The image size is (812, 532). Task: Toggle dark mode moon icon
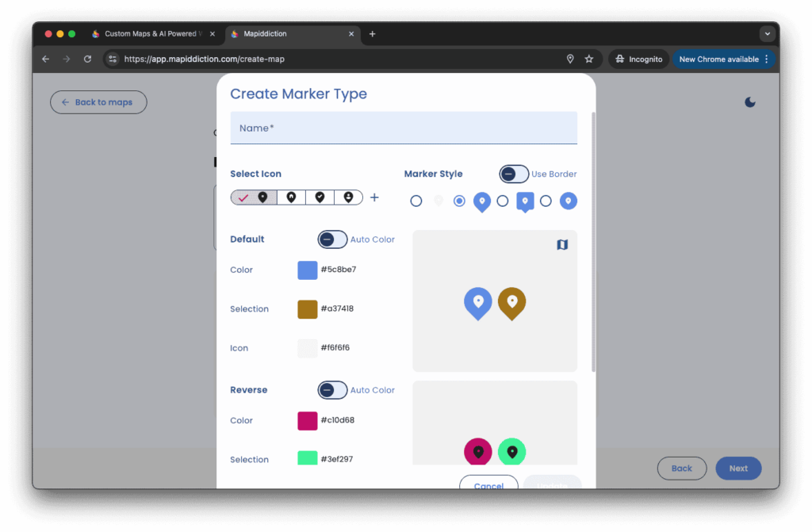pyautogui.click(x=750, y=102)
